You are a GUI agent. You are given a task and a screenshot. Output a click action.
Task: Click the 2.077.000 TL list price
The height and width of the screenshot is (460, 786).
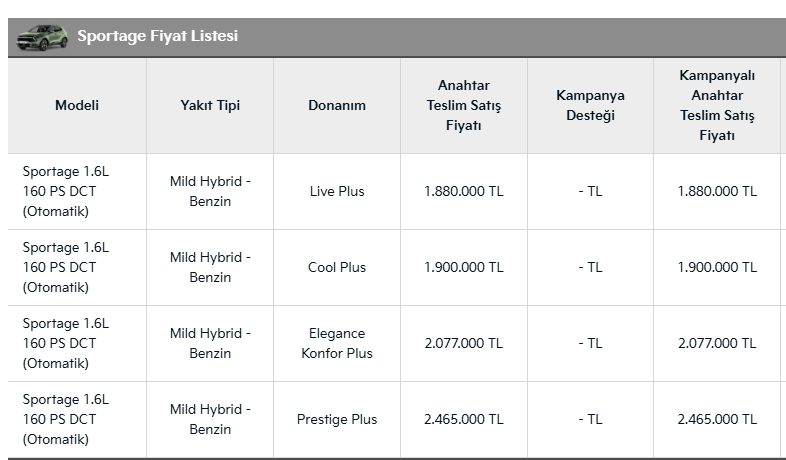(463, 343)
